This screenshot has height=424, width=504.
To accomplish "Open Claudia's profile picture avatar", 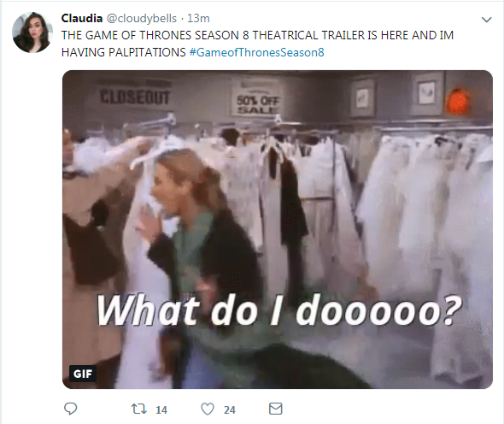I will 32,32.
